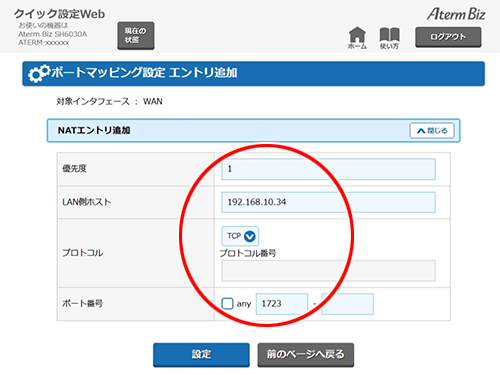
Task: Click the 対象インタフェース : WAN text
Action: pyautogui.click(x=109, y=101)
